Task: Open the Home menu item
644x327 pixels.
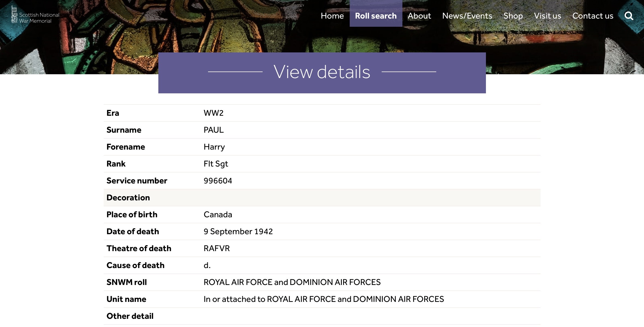Action: click(x=332, y=16)
